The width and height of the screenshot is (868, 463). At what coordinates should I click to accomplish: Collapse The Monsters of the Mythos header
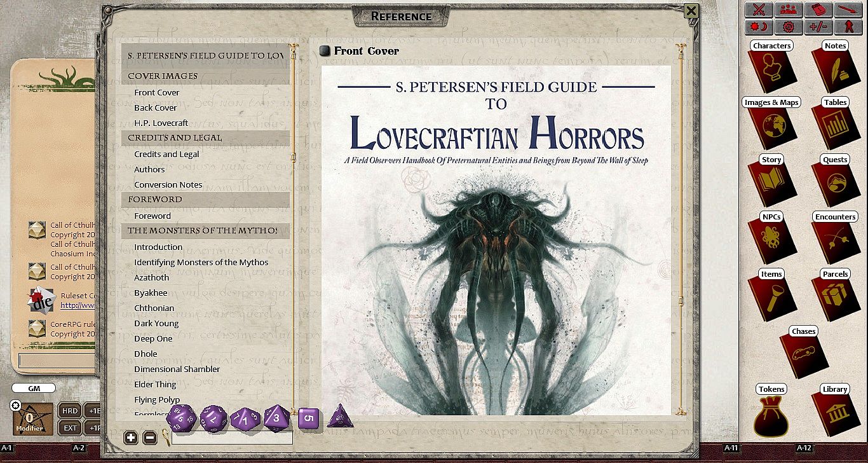[205, 230]
